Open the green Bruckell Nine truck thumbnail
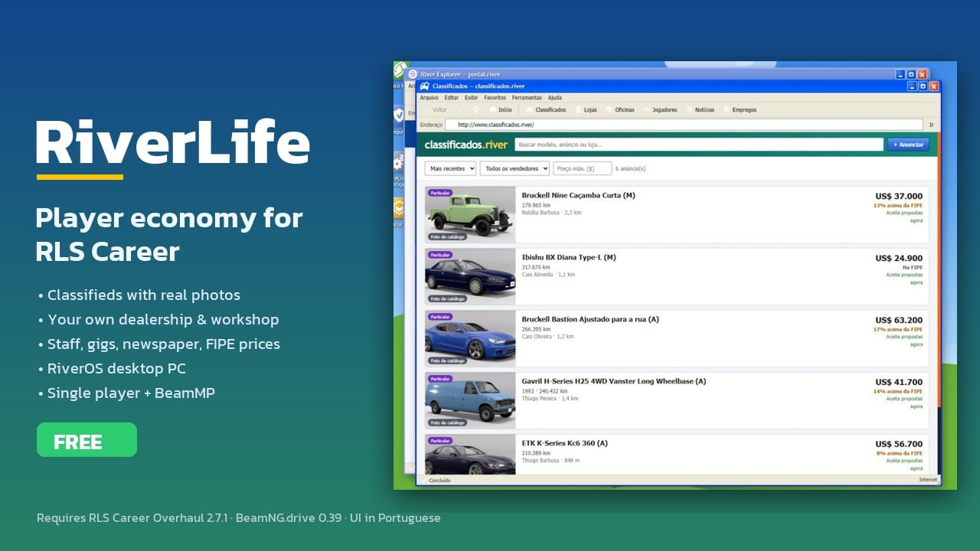 (471, 214)
